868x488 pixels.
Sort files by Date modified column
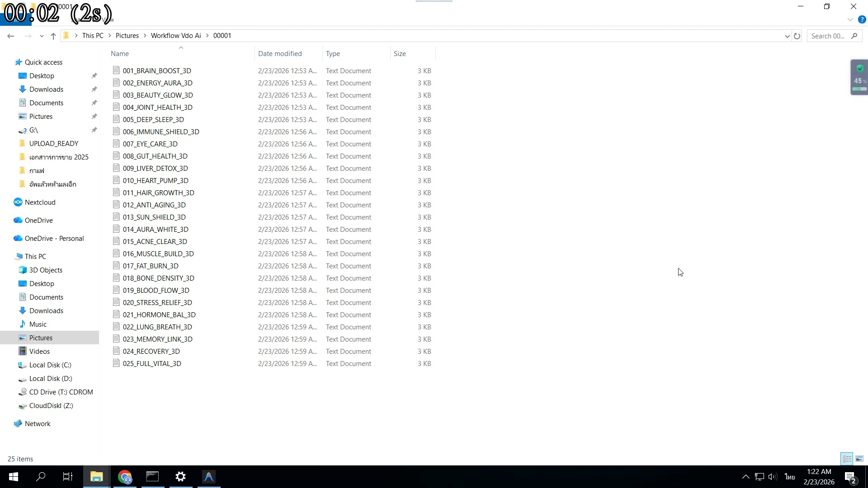point(280,54)
